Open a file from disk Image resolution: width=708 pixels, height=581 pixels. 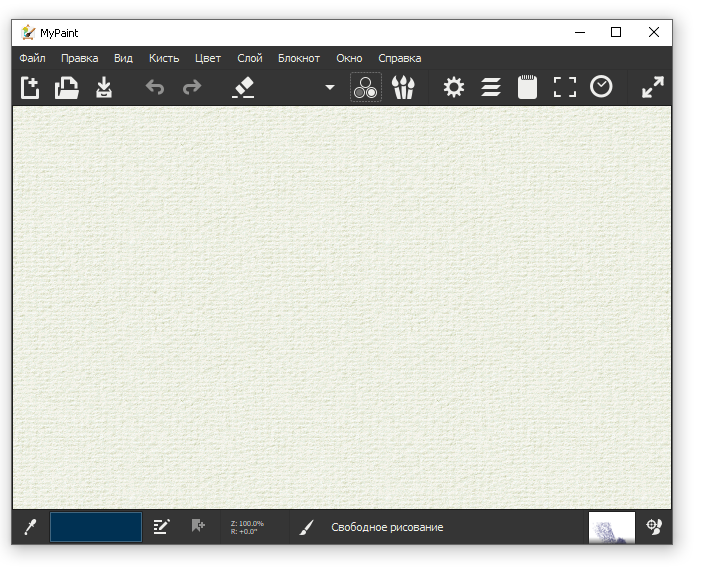click(x=67, y=87)
